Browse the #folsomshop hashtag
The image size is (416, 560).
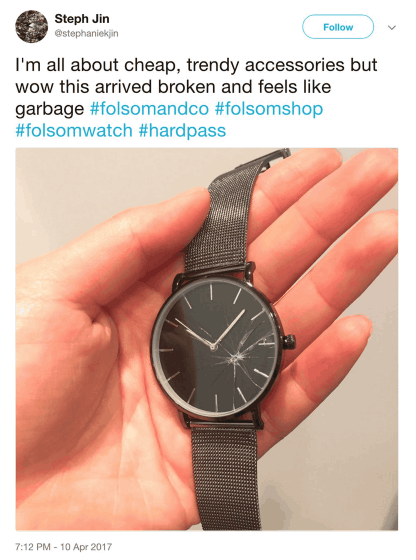269,109
